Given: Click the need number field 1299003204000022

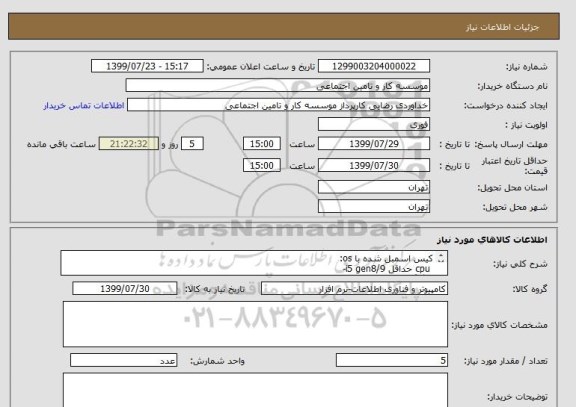Looking at the screenshot, I should (x=374, y=66).
